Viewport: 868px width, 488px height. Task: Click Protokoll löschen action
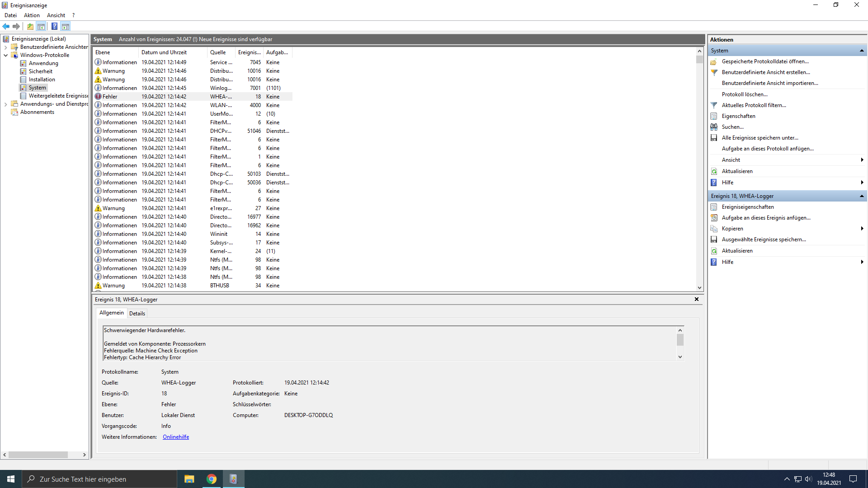coord(745,94)
